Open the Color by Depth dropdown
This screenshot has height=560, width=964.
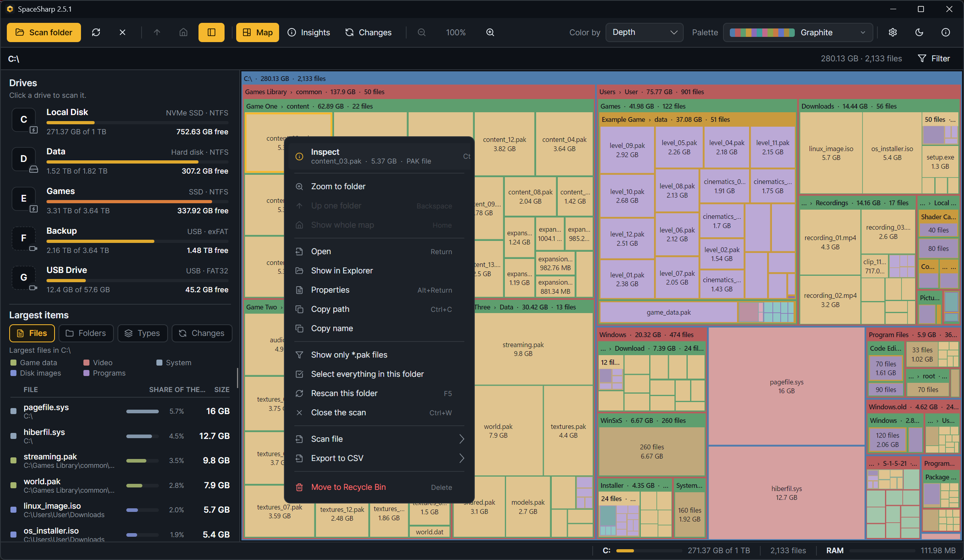[644, 32]
